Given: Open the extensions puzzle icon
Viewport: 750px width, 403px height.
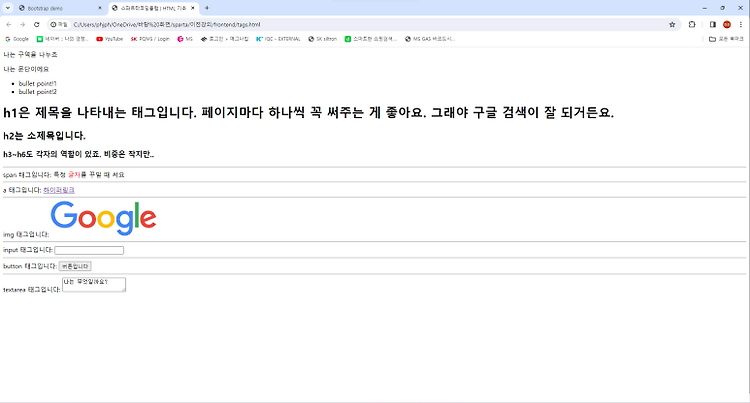Looking at the screenshot, I should pos(692,24).
